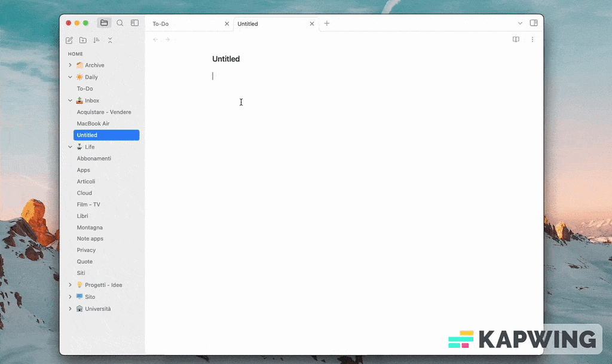This screenshot has height=364, width=612.
Task: Toggle the left sidebar panel icon
Action: click(134, 23)
